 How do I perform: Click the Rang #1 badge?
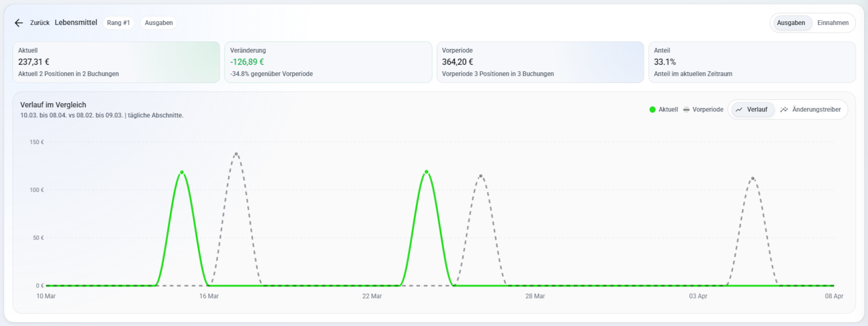[x=118, y=23]
